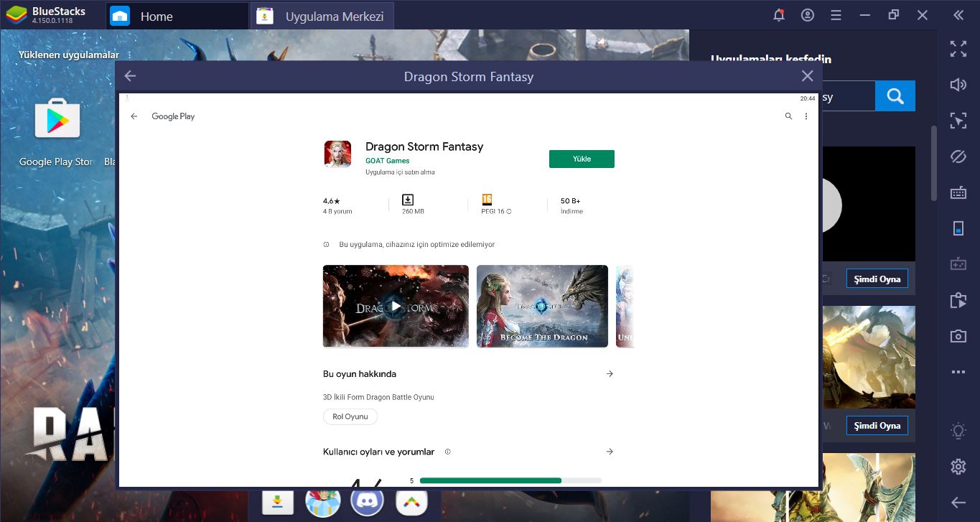Screen dimensions: 980x522
Task: Click the 50 B+ İndirme text
Action: click(x=571, y=205)
